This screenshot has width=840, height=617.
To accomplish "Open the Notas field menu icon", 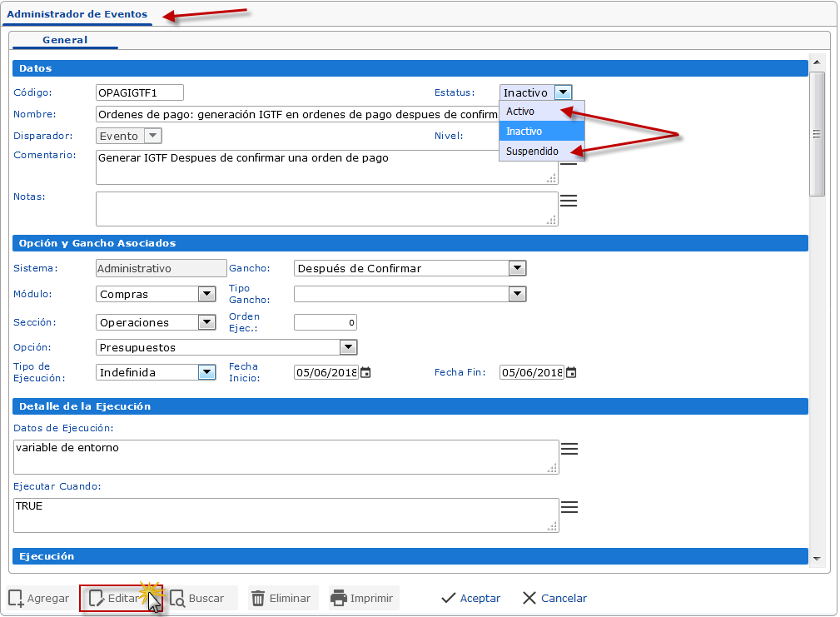I will [x=569, y=201].
